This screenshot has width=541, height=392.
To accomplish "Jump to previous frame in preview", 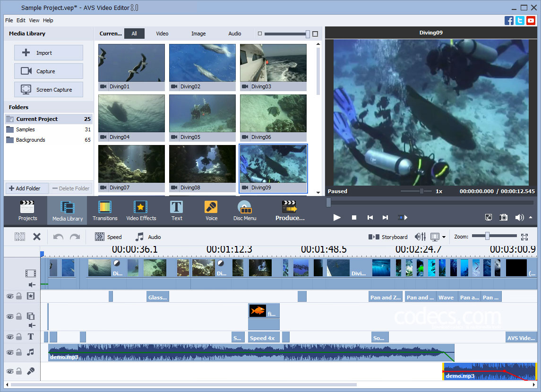I will point(370,218).
